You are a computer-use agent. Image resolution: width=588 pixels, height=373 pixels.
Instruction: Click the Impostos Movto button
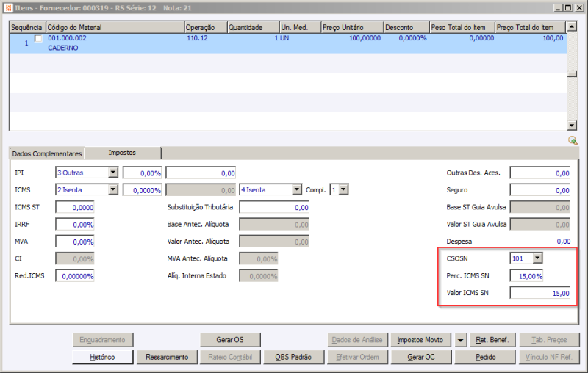[420, 340]
